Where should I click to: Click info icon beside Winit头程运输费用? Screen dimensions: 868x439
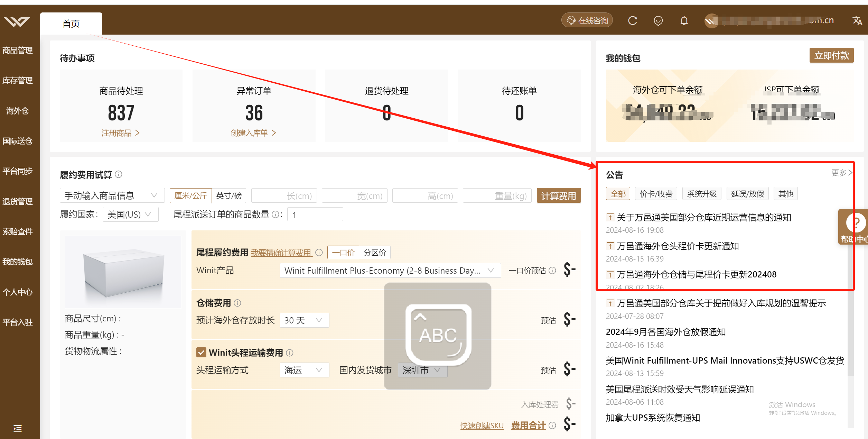tap(290, 353)
